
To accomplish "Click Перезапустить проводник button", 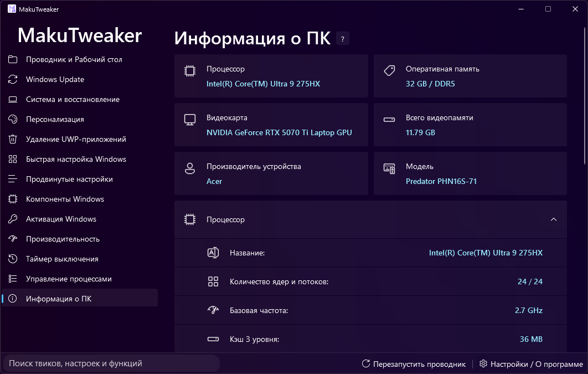I will tap(414, 364).
